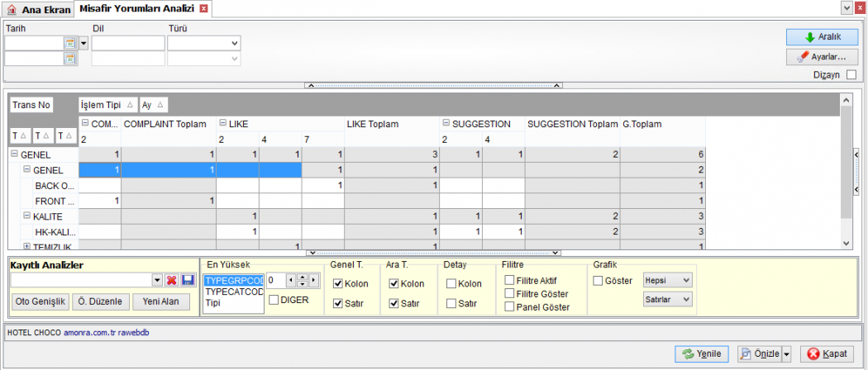This screenshot has width=868, height=370.
Task: Click the top Tarih date field
Action: pos(35,43)
